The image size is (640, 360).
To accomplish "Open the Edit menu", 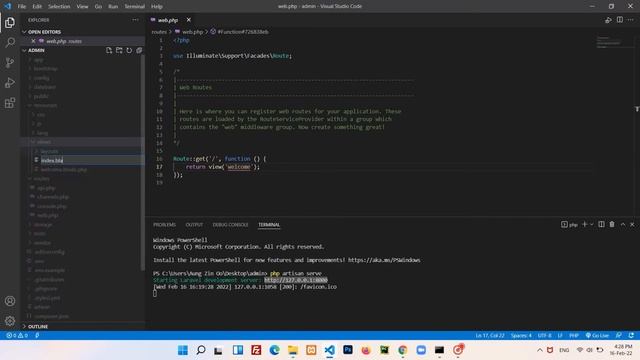I will click(37, 6).
